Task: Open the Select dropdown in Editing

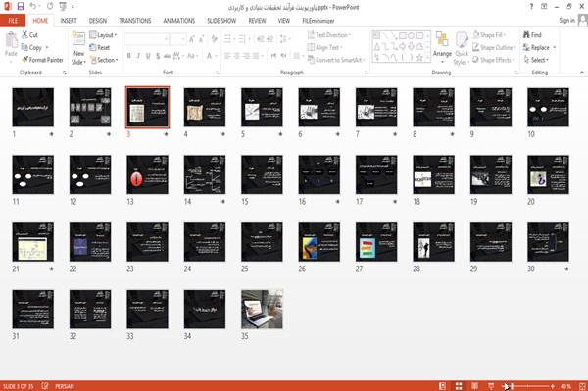Action: tap(536, 60)
